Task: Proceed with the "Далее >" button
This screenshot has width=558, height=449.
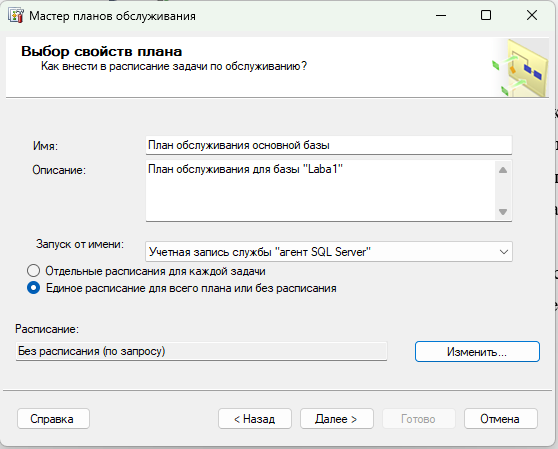Action: click(337, 419)
